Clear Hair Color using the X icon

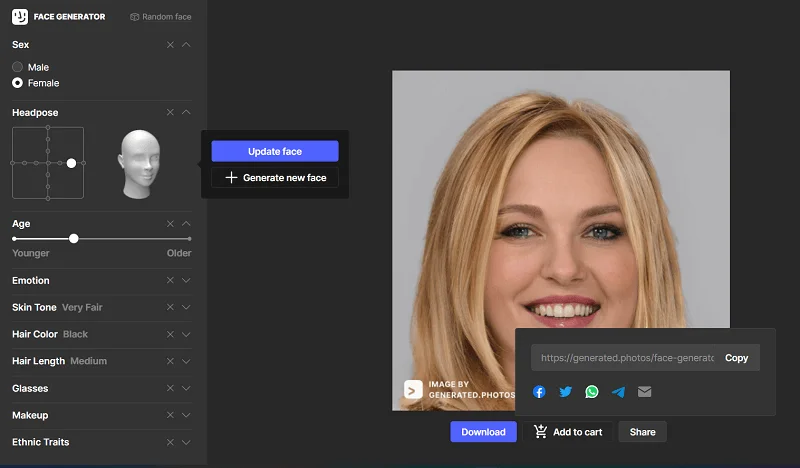click(170, 334)
